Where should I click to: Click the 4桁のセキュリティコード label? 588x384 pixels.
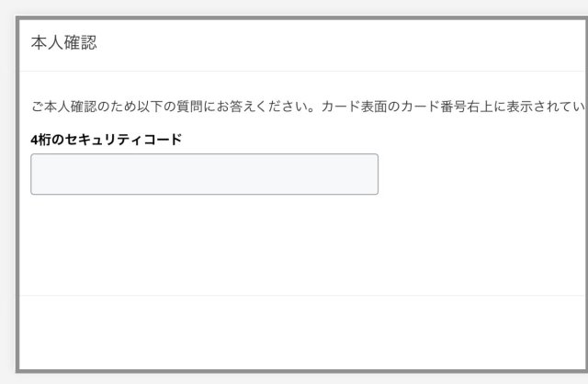(107, 139)
